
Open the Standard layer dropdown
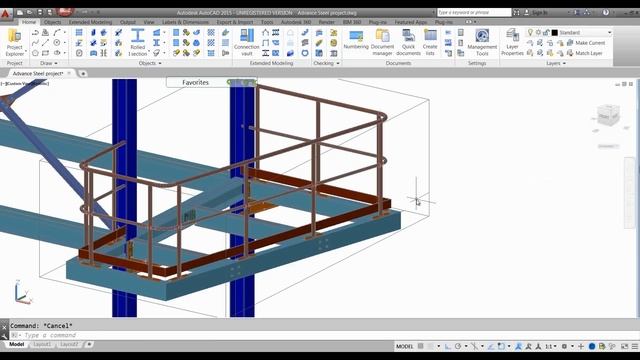609,32
